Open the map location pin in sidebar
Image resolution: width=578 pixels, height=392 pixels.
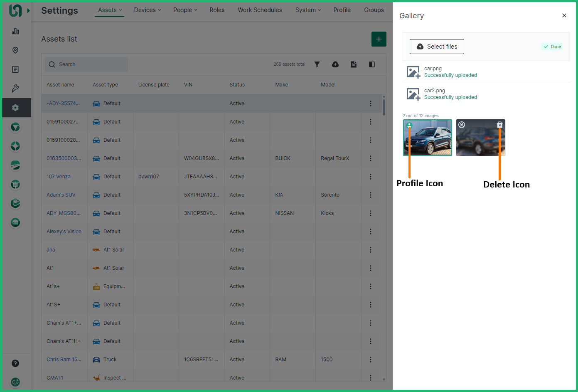tap(15, 50)
